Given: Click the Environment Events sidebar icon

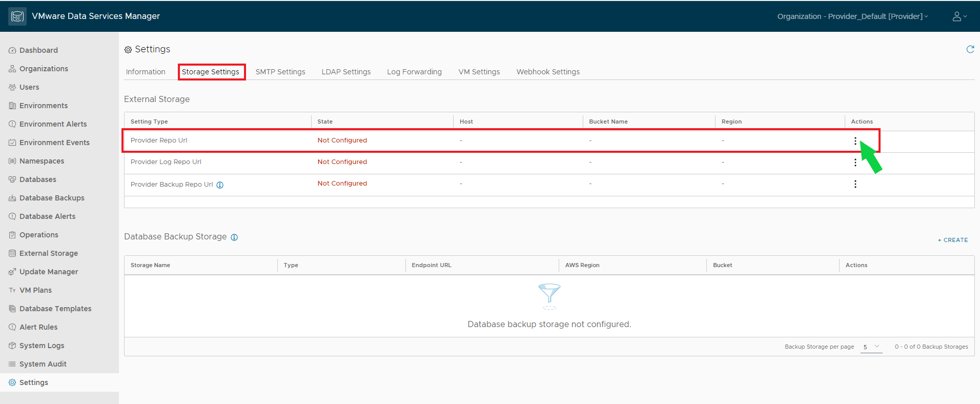Looking at the screenshot, I should (12, 143).
